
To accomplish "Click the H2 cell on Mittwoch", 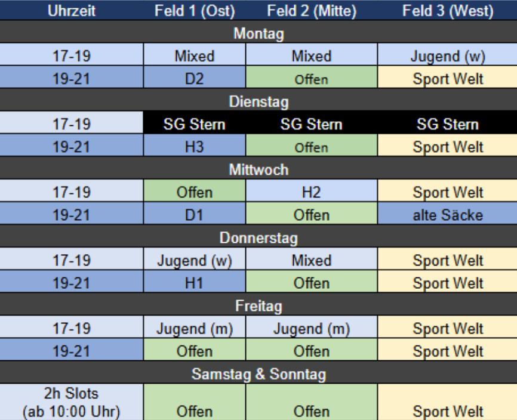I will [x=311, y=192].
